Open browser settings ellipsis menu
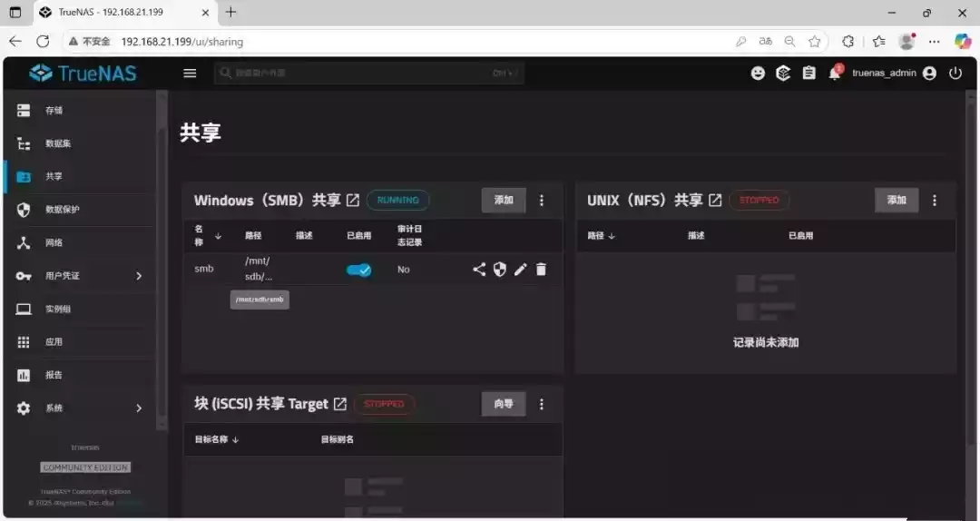 (x=935, y=41)
